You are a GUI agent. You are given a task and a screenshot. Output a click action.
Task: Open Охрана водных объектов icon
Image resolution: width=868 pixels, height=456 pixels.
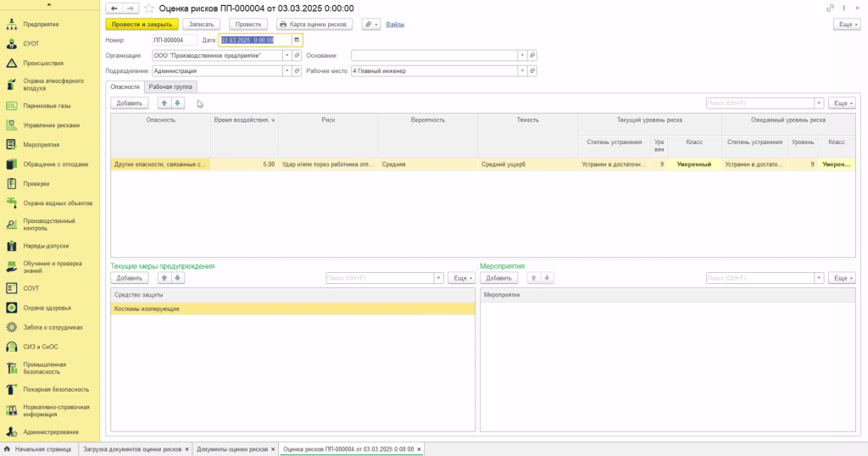[12, 203]
